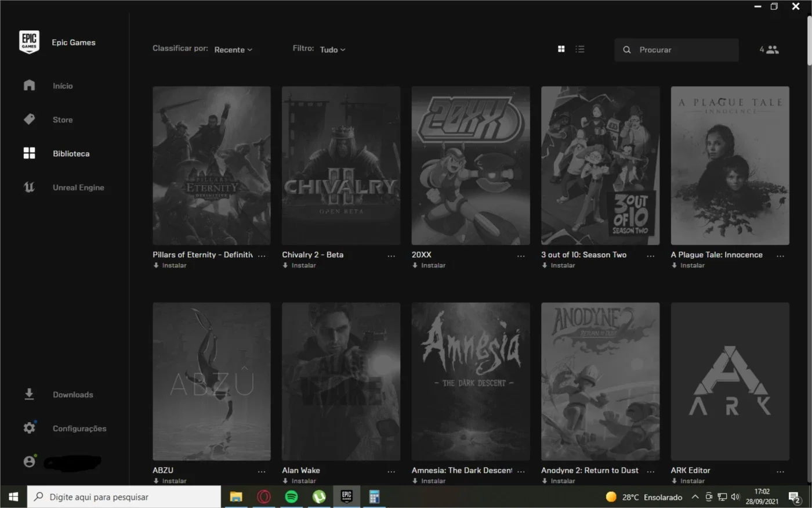Expand the Tudo filter dropdown
This screenshot has height=508, width=812.
[x=332, y=50]
